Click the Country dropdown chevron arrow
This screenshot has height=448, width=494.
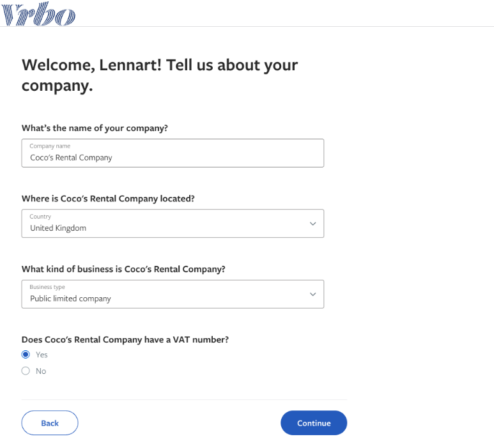click(313, 224)
